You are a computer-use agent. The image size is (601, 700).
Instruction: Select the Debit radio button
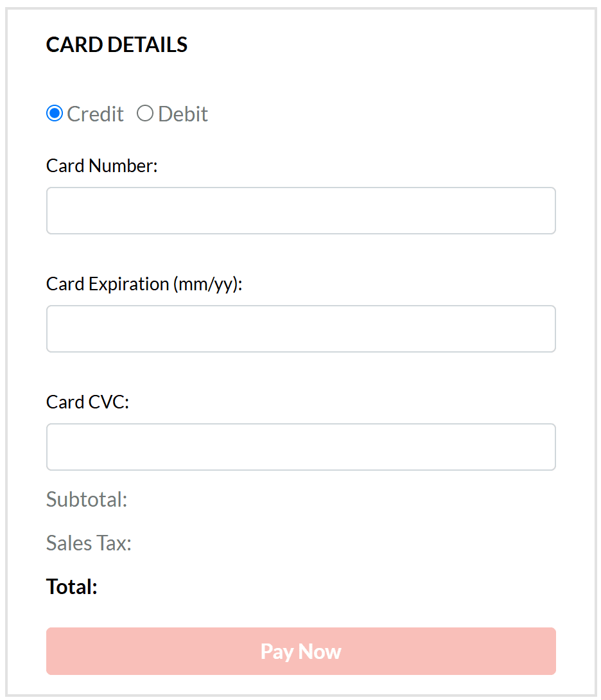point(145,114)
